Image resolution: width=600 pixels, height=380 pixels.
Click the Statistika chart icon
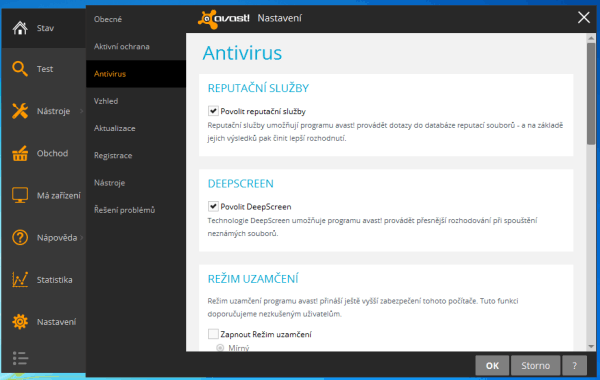[20, 279]
